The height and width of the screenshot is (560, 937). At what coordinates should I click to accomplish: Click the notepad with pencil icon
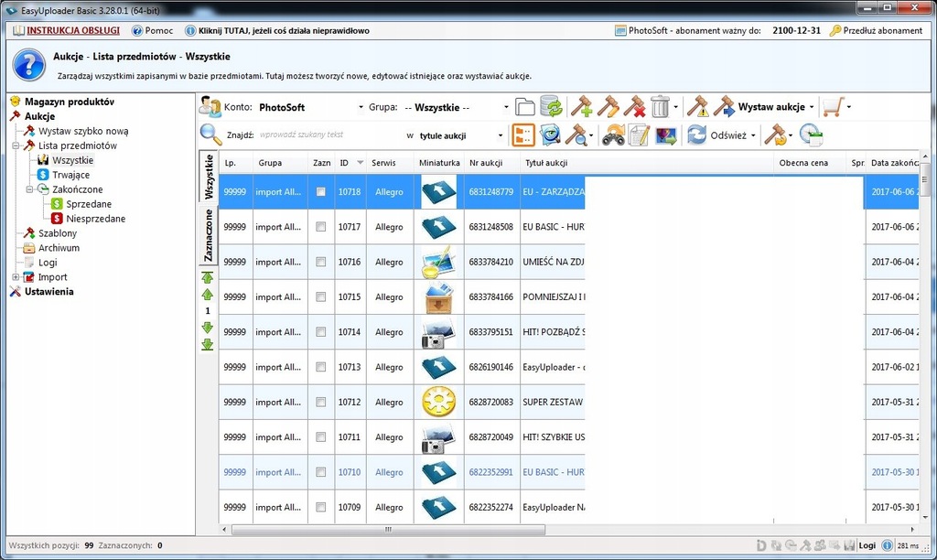pos(639,135)
